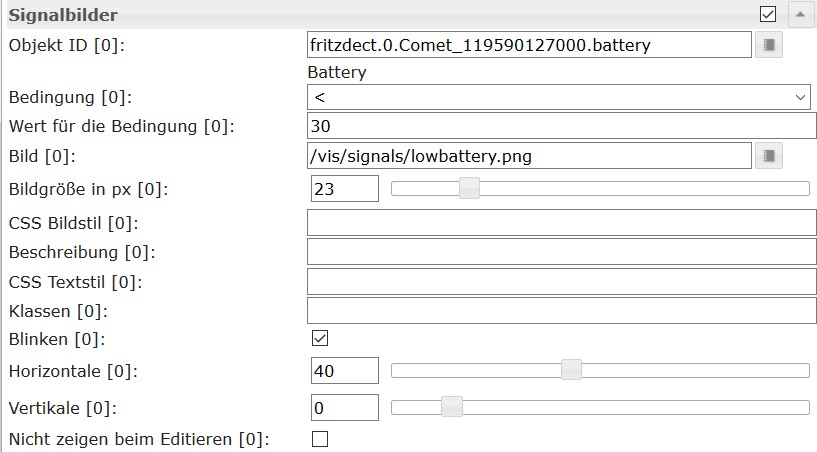Toggle the Signalbilder header checkbox
Viewport: 817px width, 452px height.
[768, 14]
